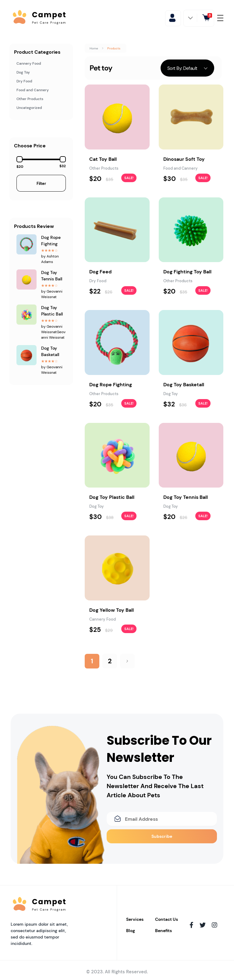Go to next page with pagination arrow
The height and width of the screenshot is (980, 234).
coord(127,661)
